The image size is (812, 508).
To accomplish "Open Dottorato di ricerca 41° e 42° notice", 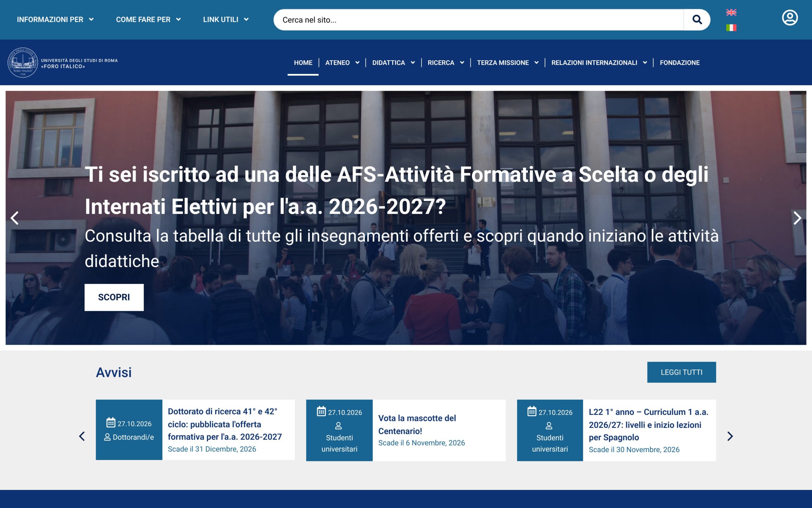I will pos(225,424).
